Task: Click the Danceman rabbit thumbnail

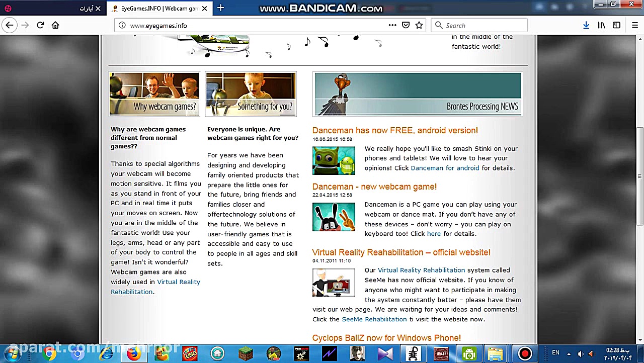Action: 334,217
